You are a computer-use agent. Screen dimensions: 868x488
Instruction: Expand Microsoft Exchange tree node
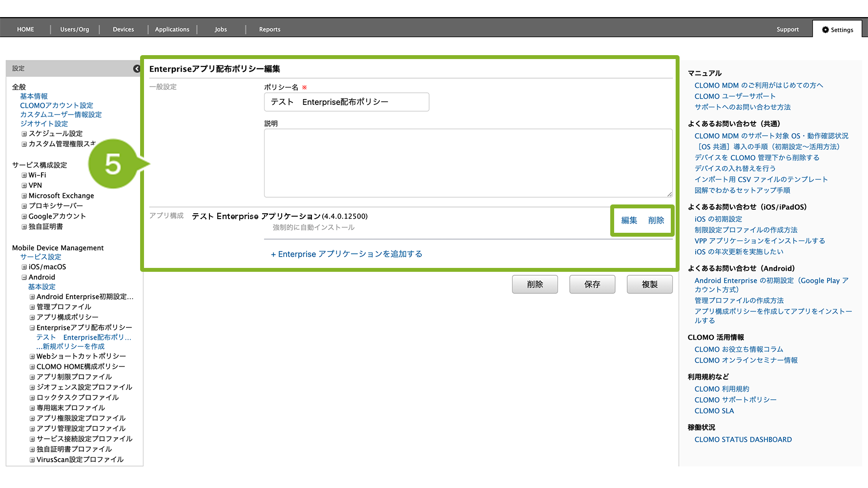pyautogui.click(x=24, y=196)
